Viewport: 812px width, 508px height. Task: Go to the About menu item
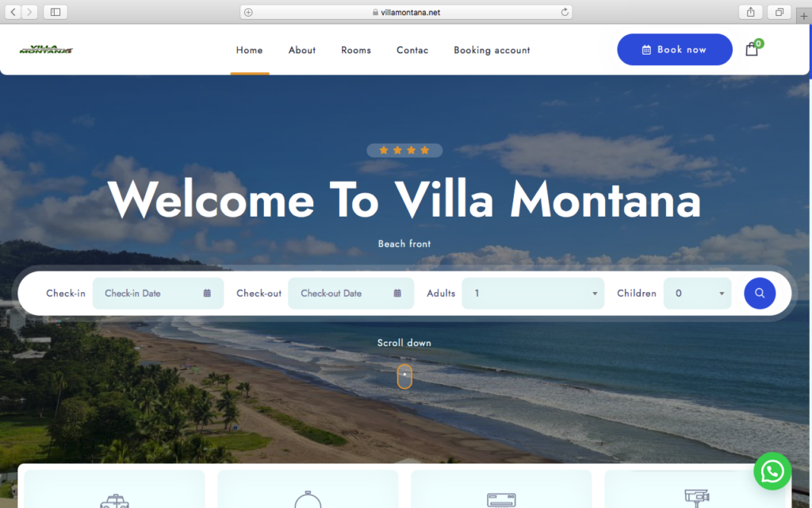pyautogui.click(x=302, y=50)
